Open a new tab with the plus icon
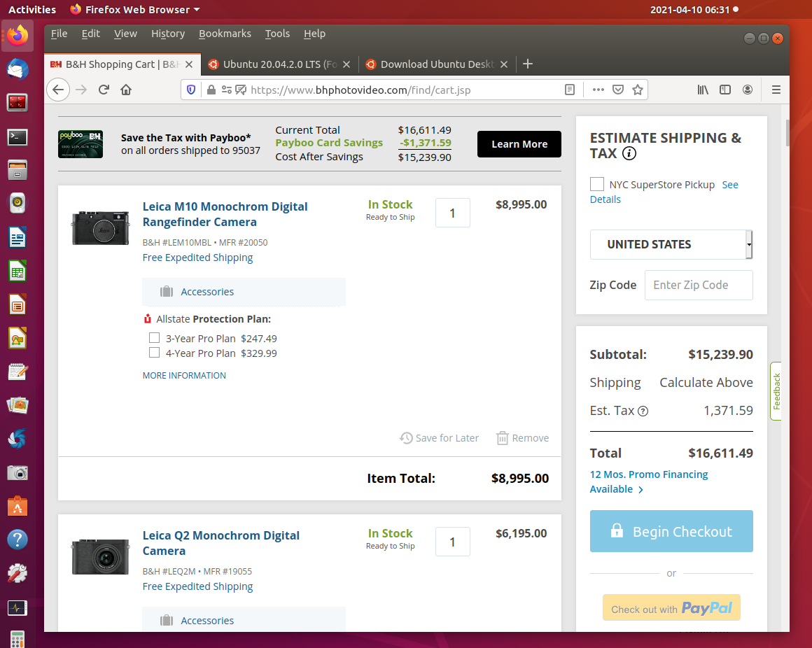The image size is (812, 648). tap(528, 64)
